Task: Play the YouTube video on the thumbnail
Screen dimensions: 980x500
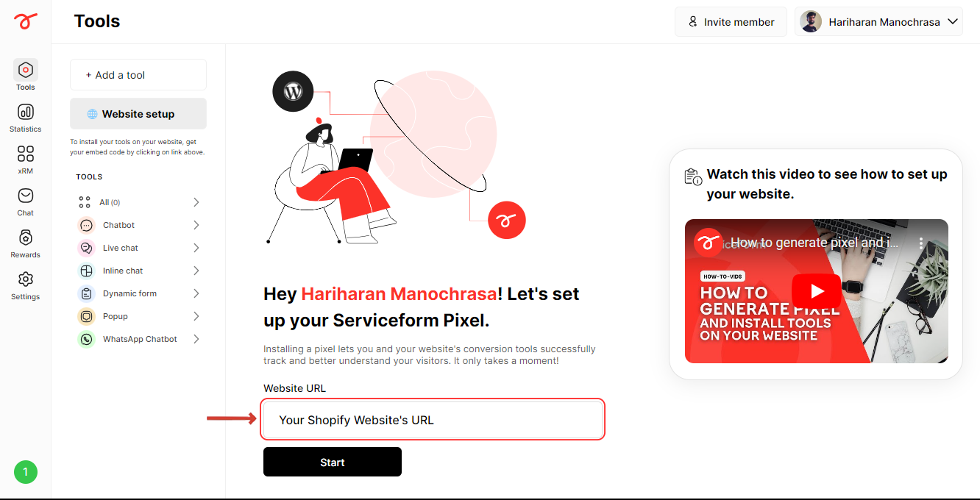Action: click(x=816, y=290)
